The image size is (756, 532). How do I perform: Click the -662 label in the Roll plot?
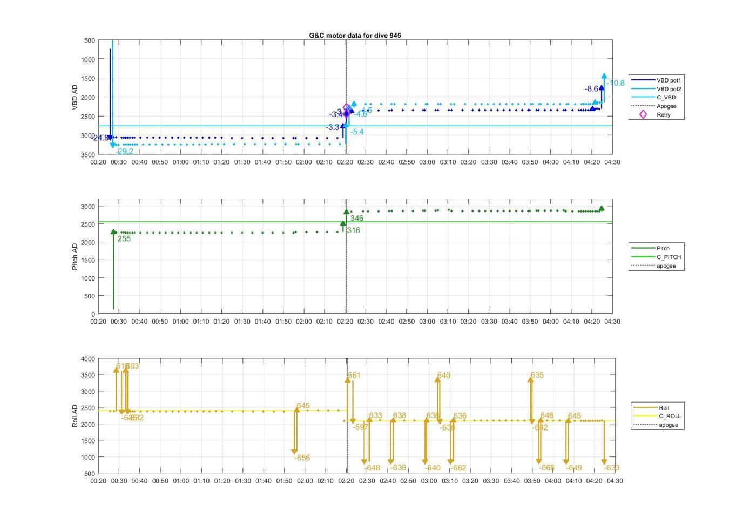(x=458, y=468)
